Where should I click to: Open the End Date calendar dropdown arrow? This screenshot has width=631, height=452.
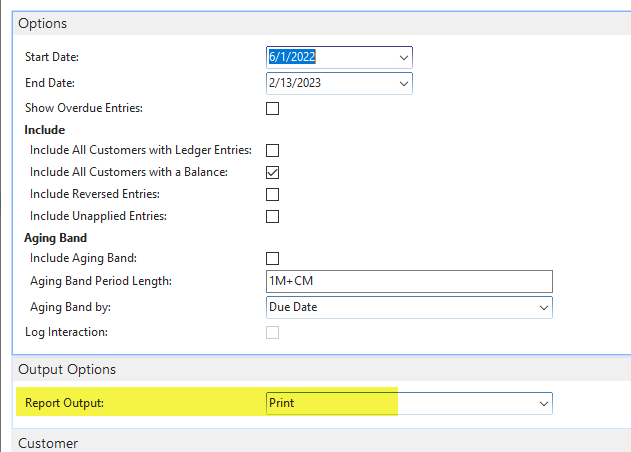(x=403, y=84)
